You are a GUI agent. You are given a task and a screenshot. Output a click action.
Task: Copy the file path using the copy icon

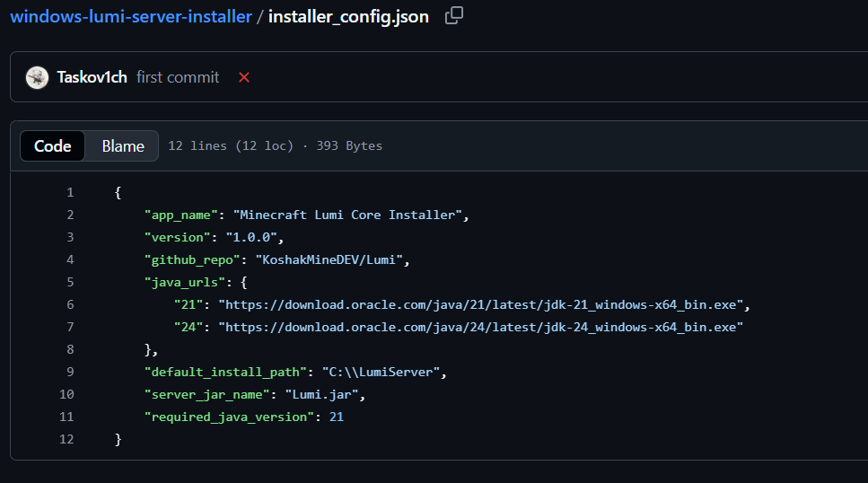pyautogui.click(x=454, y=15)
